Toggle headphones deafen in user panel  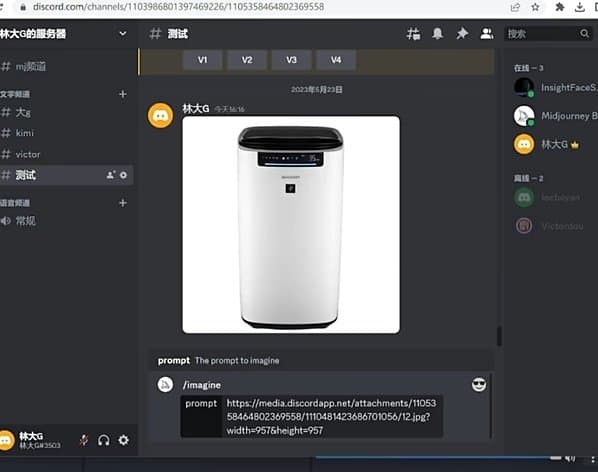tap(104, 440)
